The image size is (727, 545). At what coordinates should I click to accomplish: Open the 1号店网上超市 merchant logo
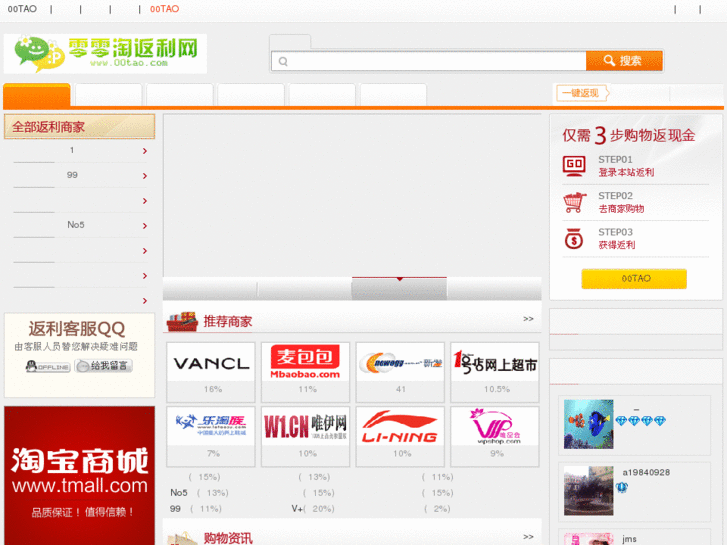(x=495, y=363)
